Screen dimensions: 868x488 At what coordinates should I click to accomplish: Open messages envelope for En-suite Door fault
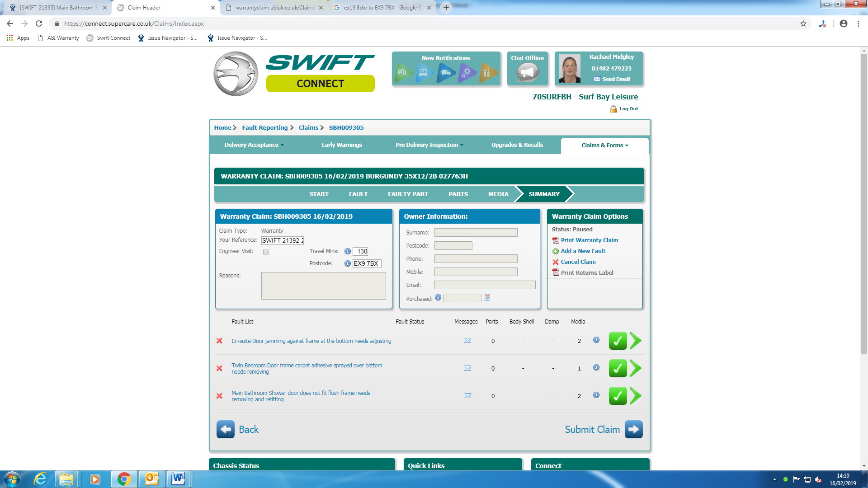(467, 341)
